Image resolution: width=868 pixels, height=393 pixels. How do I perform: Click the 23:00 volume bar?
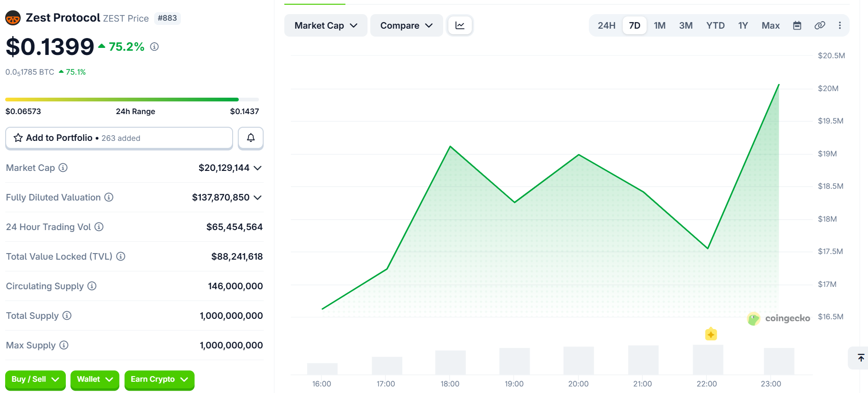point(779,361)
